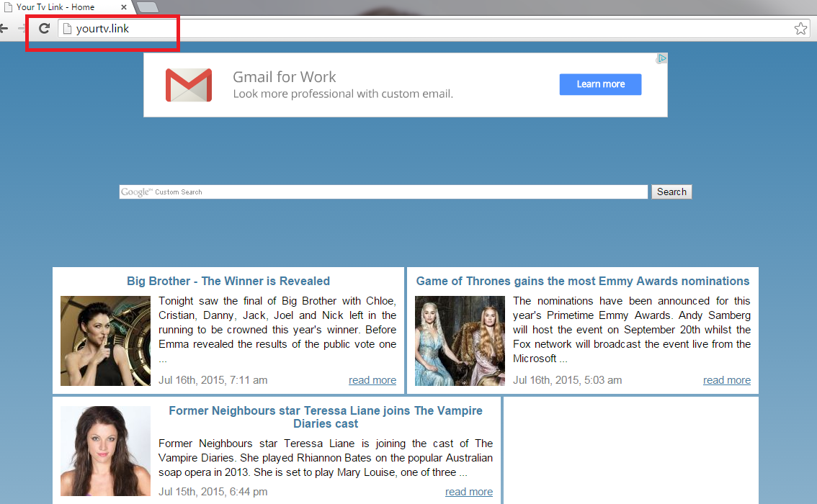Screen dimensions: 817x504
Task: Open a new browser tab
Action: click(147, 7)
